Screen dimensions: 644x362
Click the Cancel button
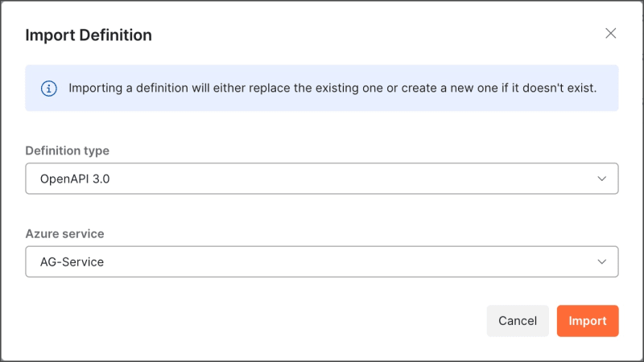tap(518, 321)
